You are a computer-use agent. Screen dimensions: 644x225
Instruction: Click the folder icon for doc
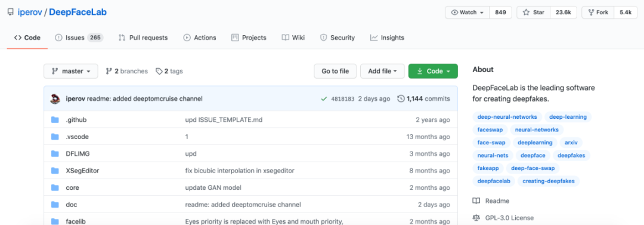[x=55, y=204]
